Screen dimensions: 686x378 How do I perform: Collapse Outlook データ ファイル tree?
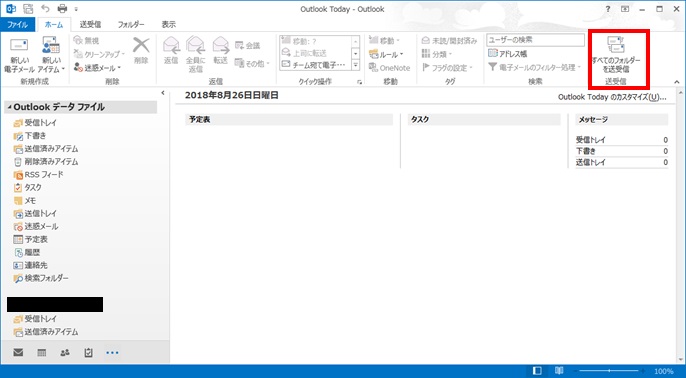click(x=10, y=107)
